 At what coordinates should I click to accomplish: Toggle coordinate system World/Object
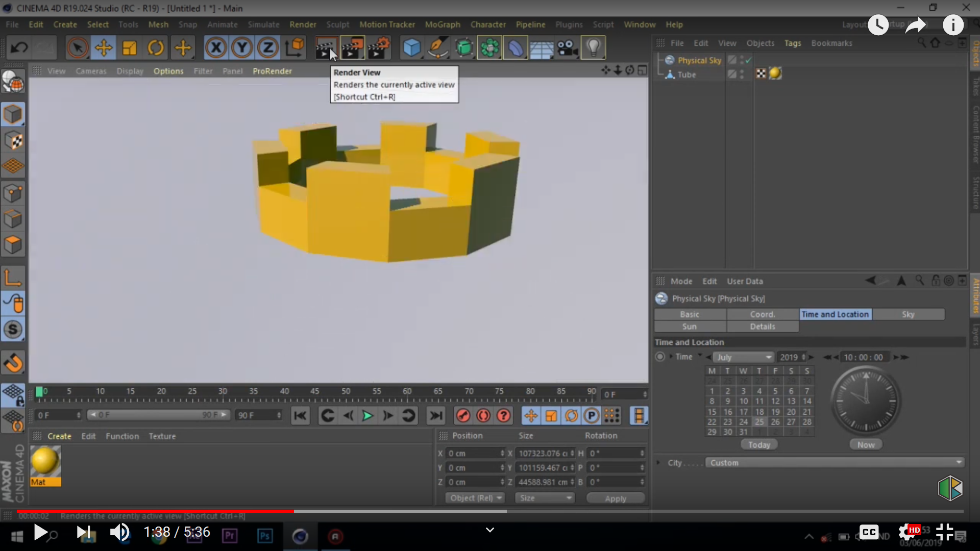(295, 48)
